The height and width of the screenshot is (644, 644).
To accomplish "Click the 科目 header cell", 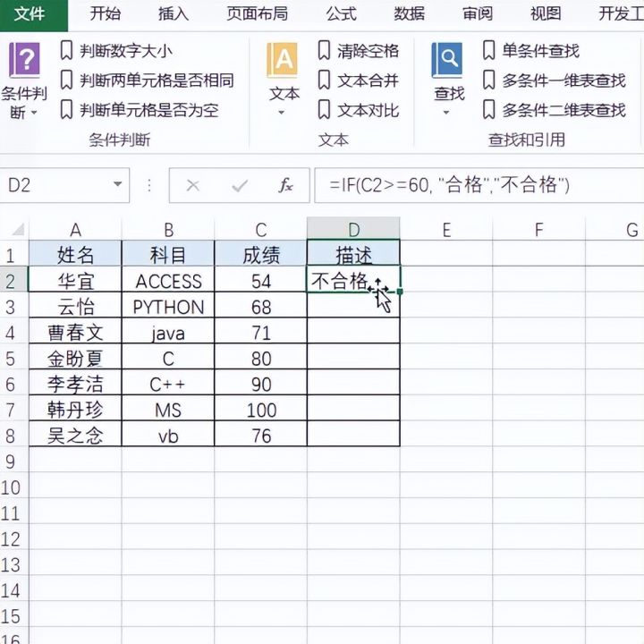I will pyautogui.click(x=168, y=253).
